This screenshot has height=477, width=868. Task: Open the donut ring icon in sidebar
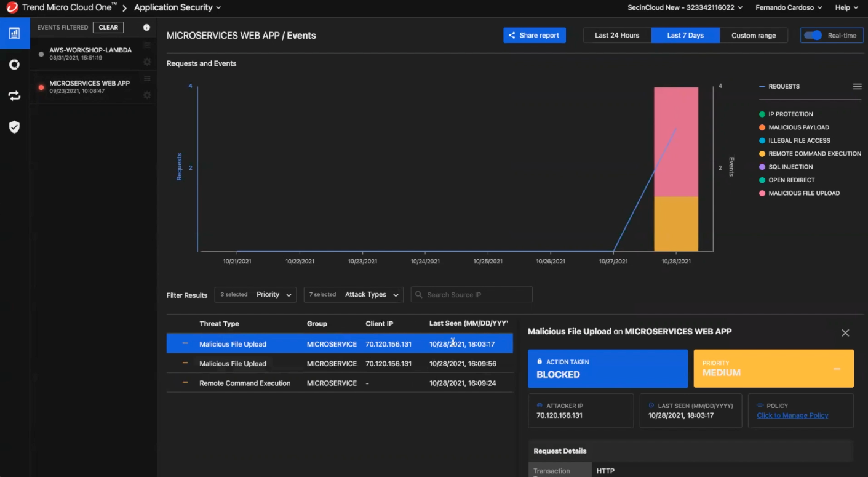pyautogui.click(x=14, y=65)
